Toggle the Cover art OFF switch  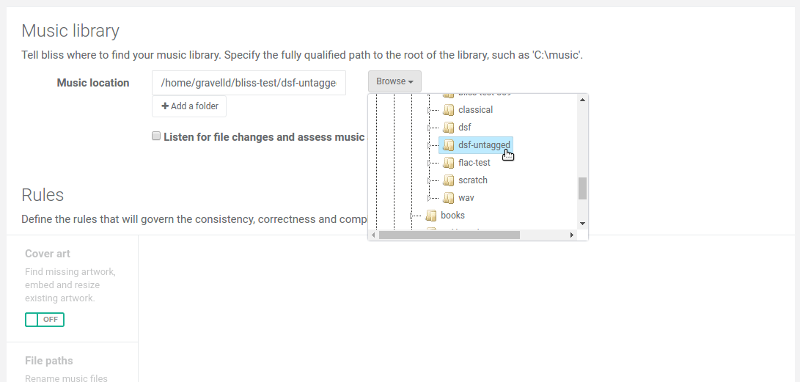point(44,320)
